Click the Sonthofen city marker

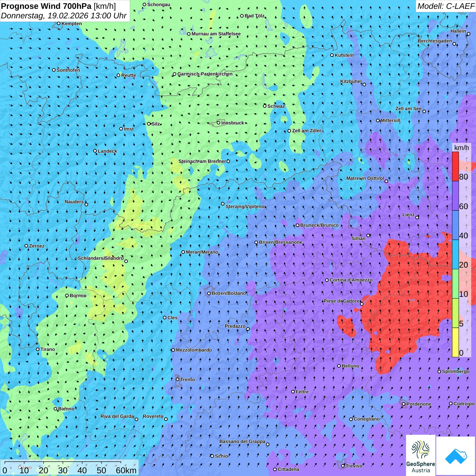click(54, 70)
